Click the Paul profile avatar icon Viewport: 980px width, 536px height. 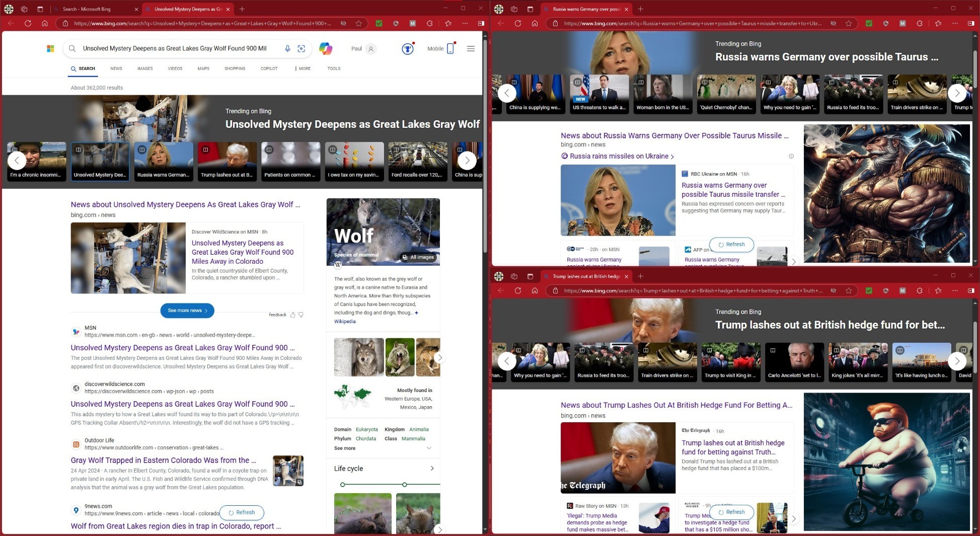[371, 49]
